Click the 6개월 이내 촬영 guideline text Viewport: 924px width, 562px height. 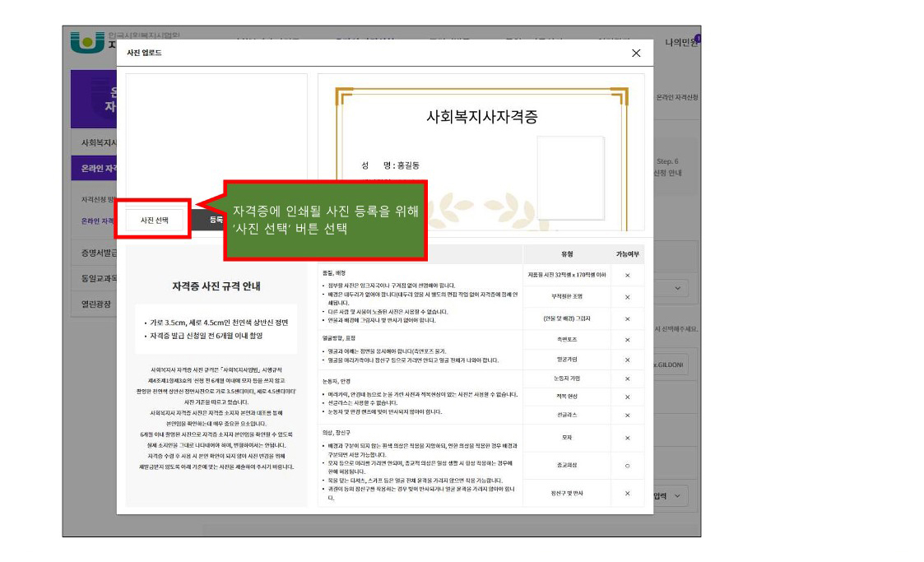[207, 336]
